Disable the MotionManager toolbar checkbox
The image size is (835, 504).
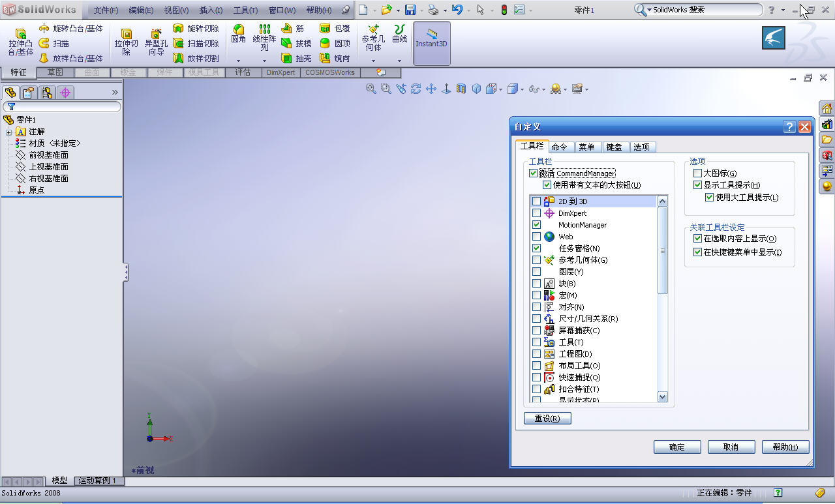(x=536, y=225)
